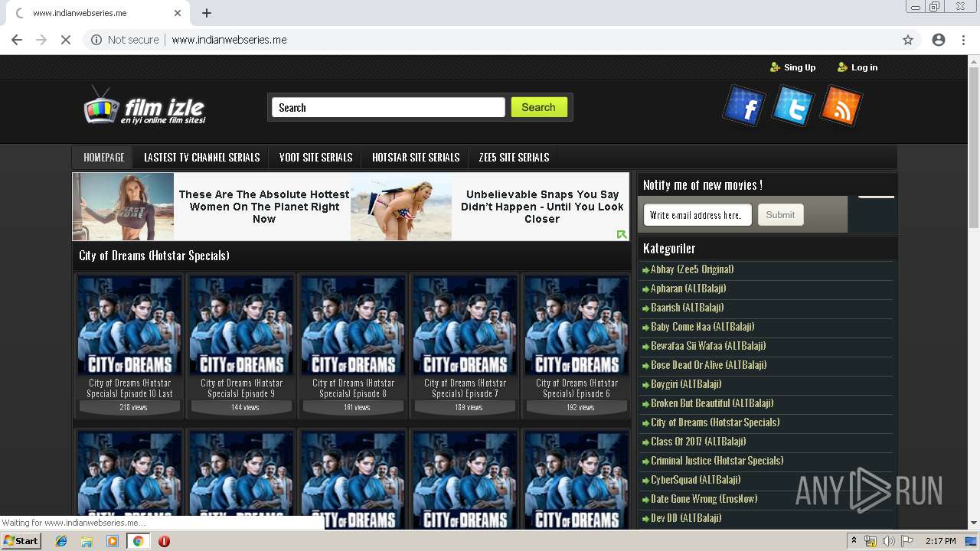980x551 pixels.
Task: Open Boygiri (ALTBalaji) category
Action: click(686, 384)
